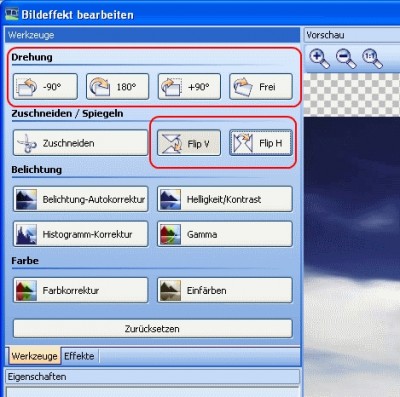Set preview zoom to 1:1

tap(372, 58)
